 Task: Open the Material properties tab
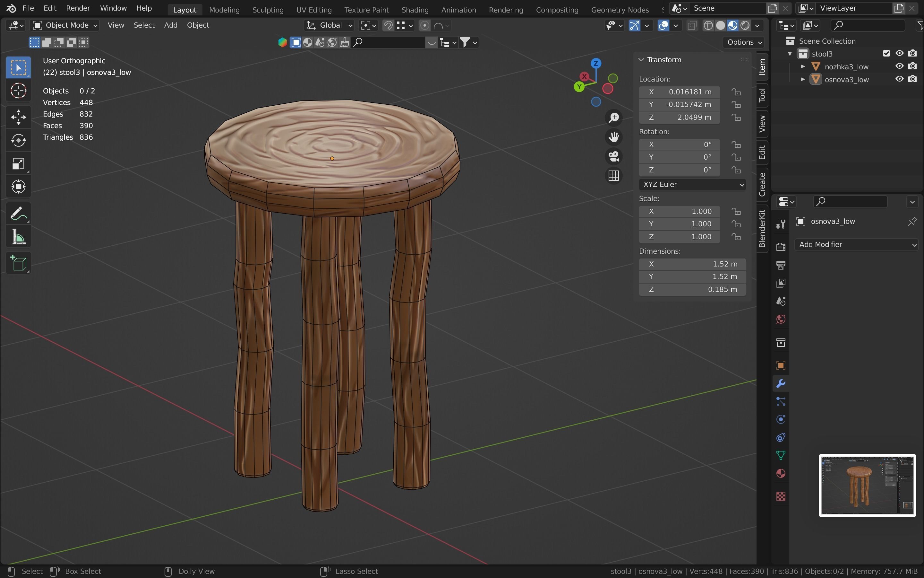(781, 474)
